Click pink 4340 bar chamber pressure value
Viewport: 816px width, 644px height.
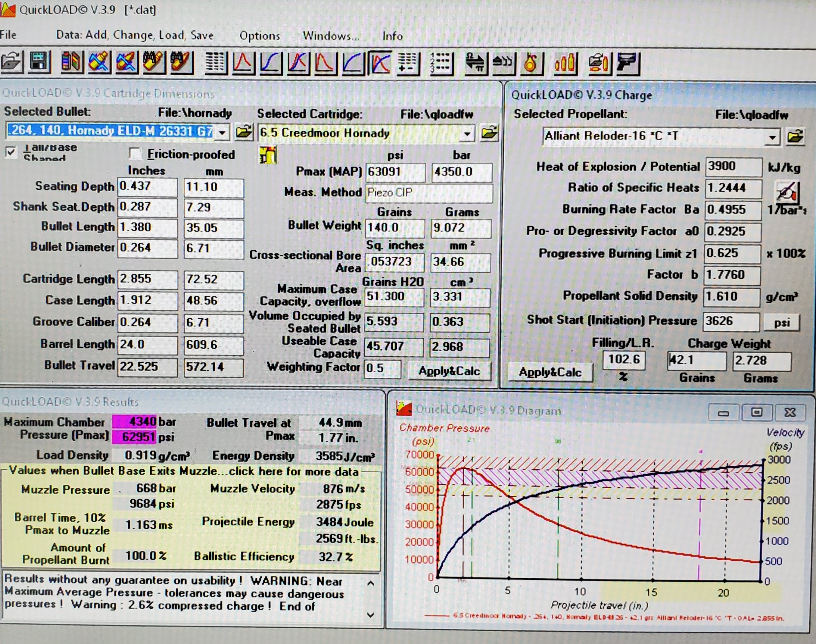(134, 421)
